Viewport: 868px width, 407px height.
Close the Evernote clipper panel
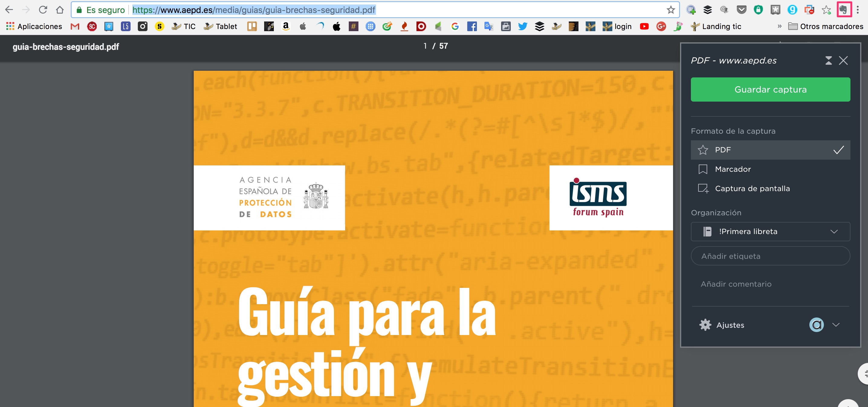[843, 60]
